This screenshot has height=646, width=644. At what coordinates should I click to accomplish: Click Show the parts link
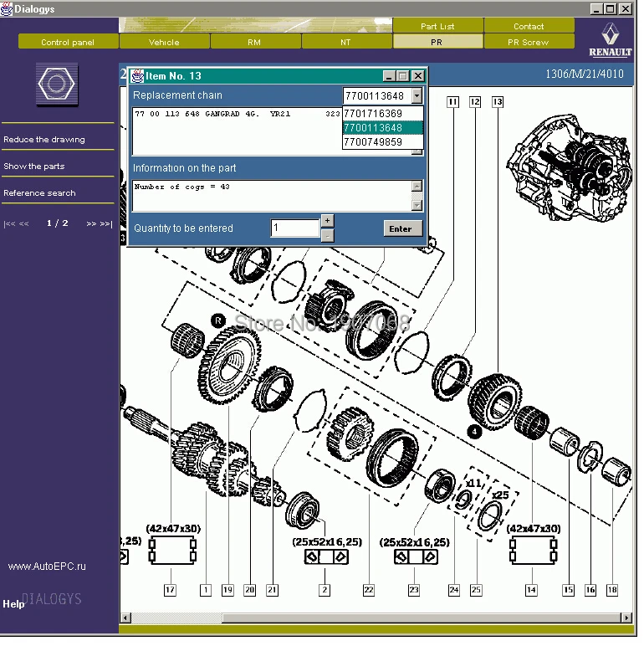(34, 167)
